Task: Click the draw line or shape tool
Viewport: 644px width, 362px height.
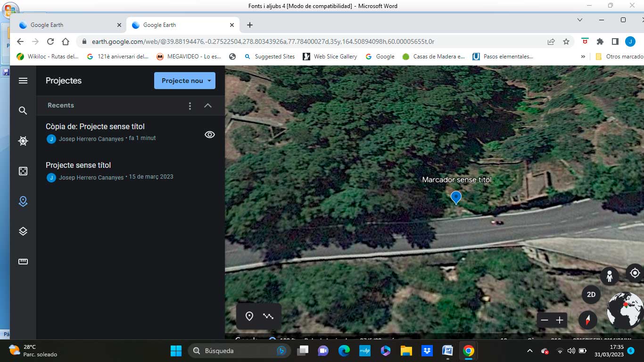Action: tap(268, 316)
